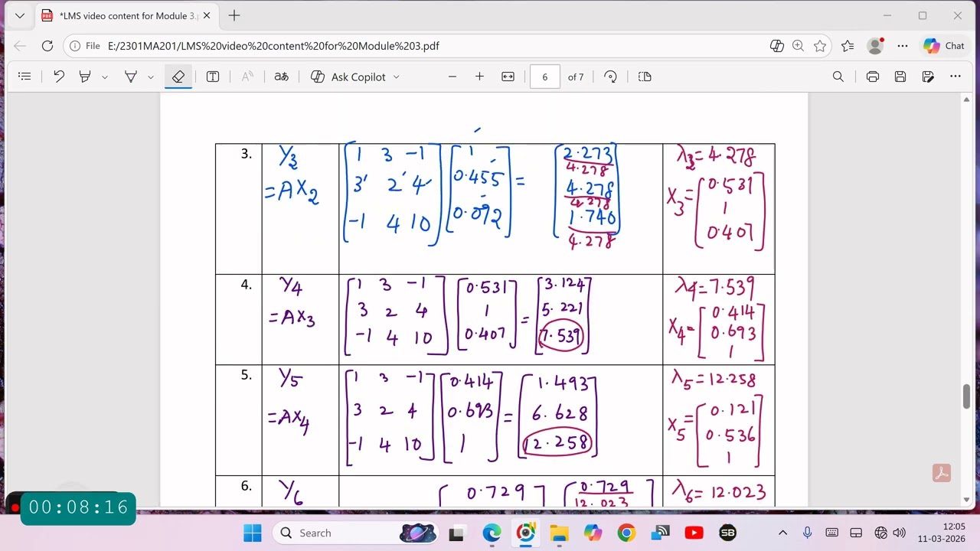Open the SB app from the taskbar

click(727, 533)
